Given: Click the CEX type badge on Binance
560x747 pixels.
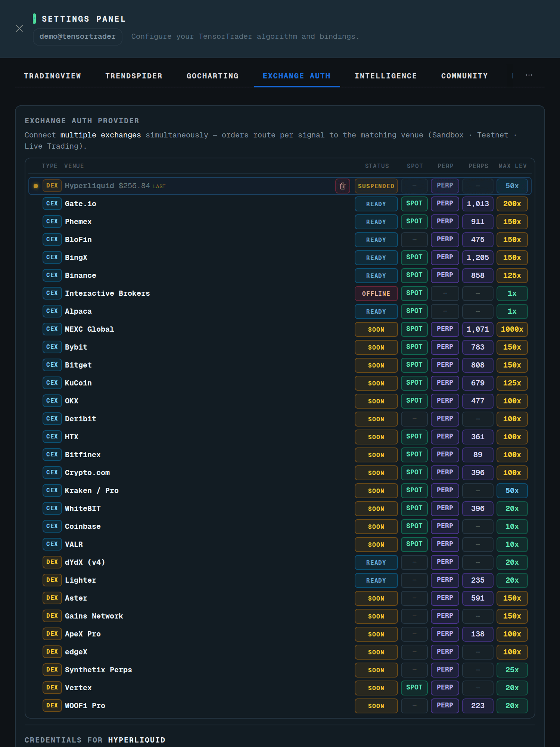Looking at the screenshot, I should click(52, 275).
